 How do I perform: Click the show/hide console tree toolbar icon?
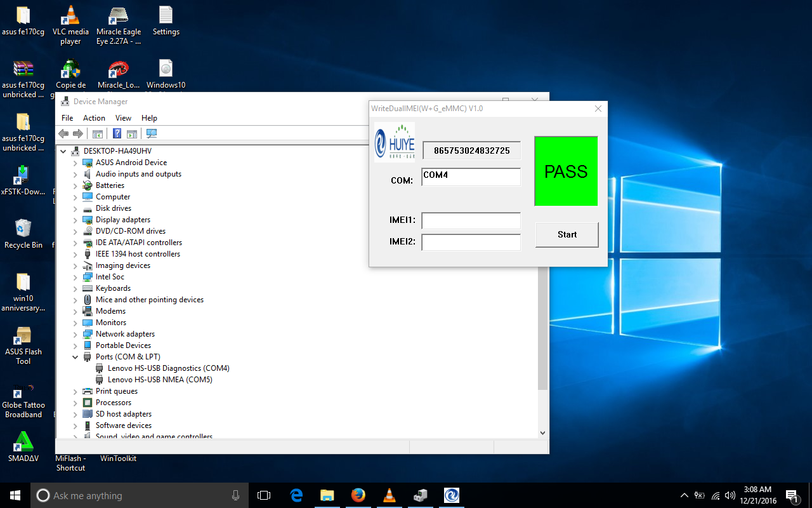point(98,133)
